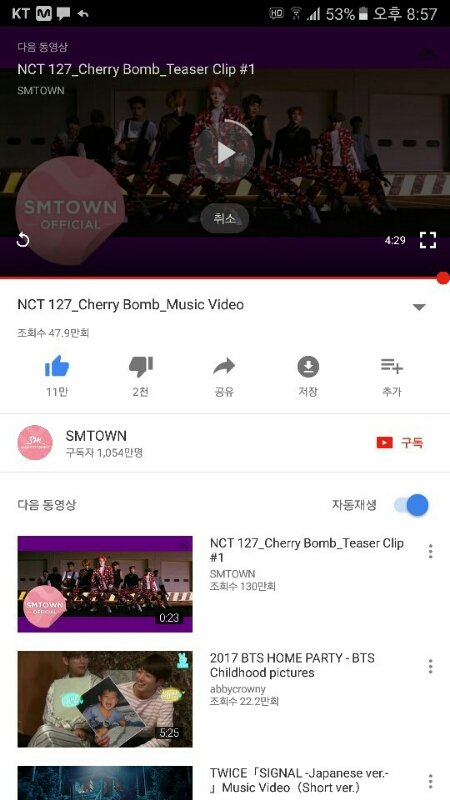The height and width of the screenshot is (800, 450).
Task: Play the next video with the center play button
Action: [x=224, y=152]
